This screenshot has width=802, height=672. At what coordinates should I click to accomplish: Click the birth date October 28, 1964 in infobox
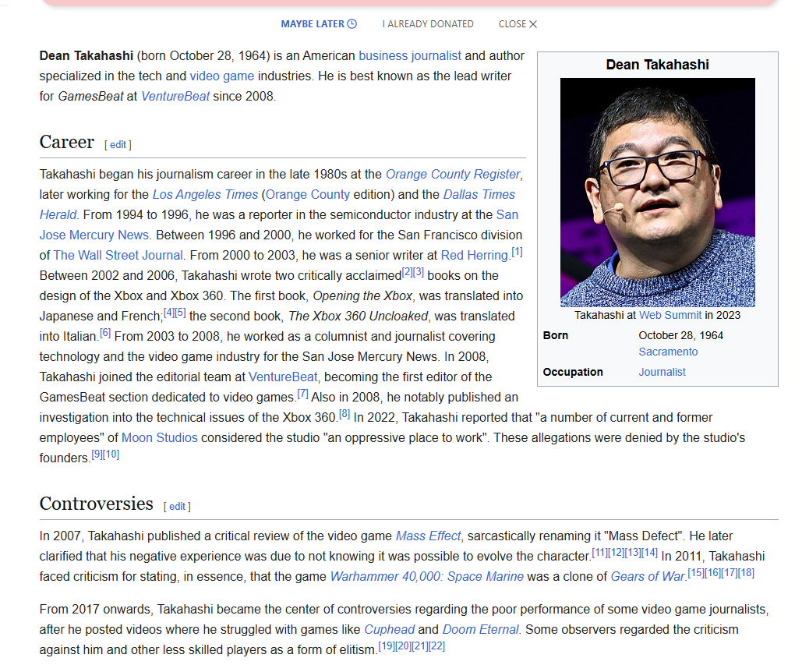(x=680, y=335)
